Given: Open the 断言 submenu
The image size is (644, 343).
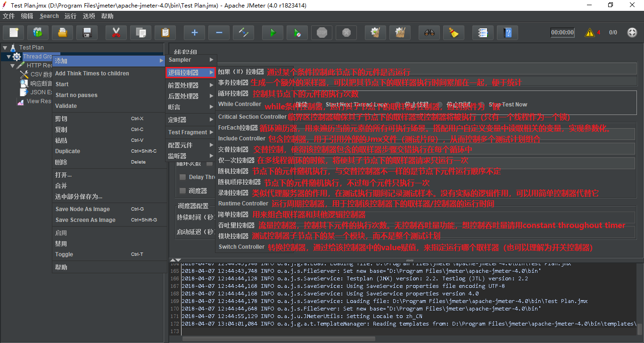Looking at the screenshot, I should coord(191,107).
